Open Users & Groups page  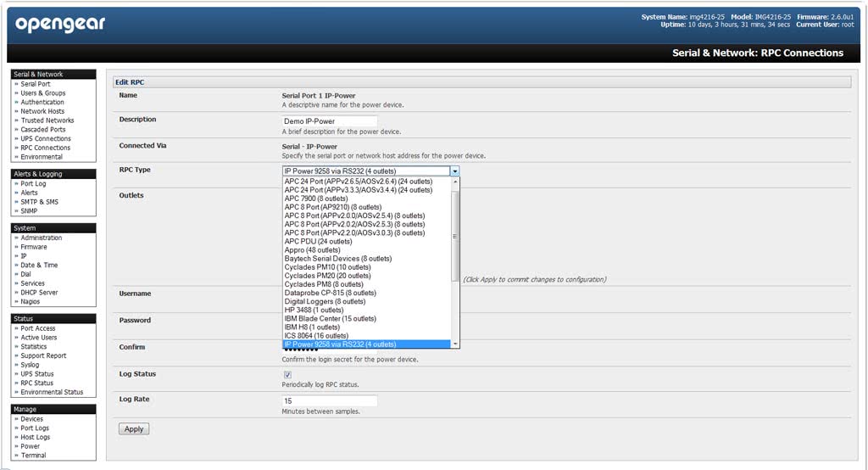click(x=43, y=93)
